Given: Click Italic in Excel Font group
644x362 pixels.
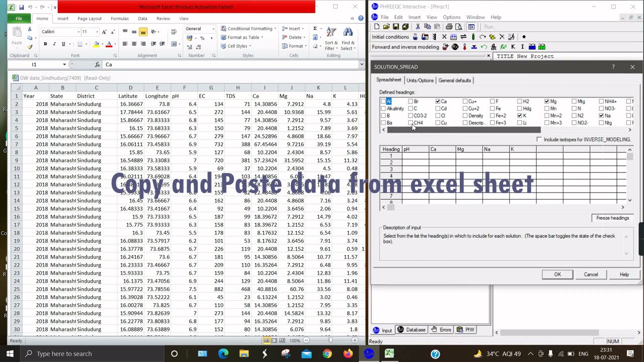Looking at the screenshot, I should click(x=54, y=44).
